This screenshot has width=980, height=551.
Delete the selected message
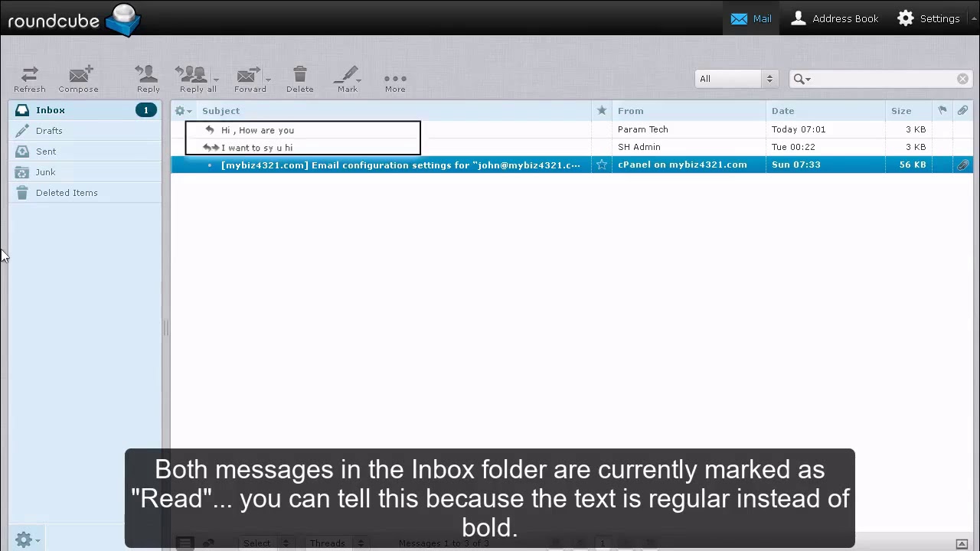300,79
